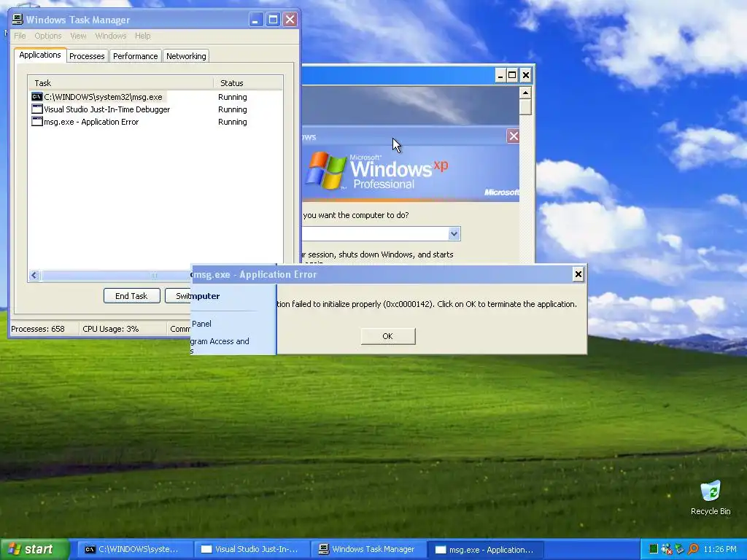Open the File menu in Task Manager

tap(20, 36)
